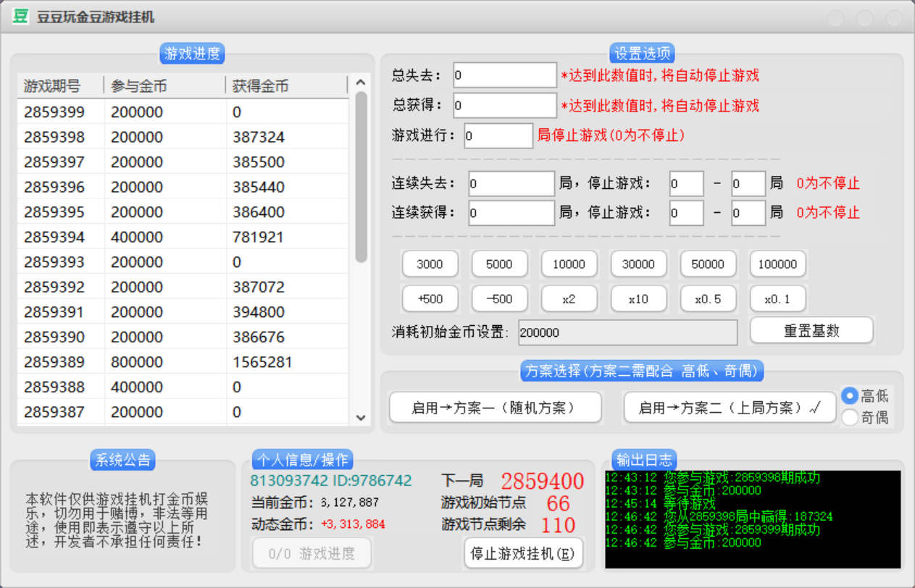
Task: Select row 2859394 in the game list
Action: [181, 237]
